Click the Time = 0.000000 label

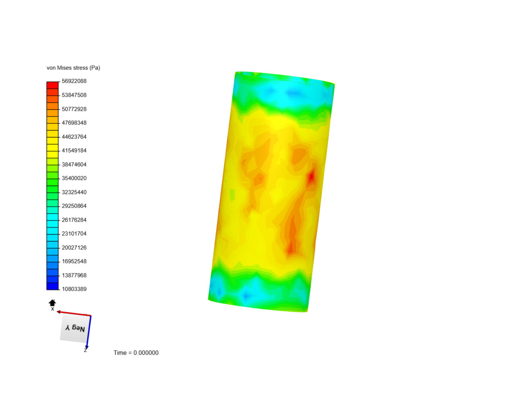tap(136, 353)
